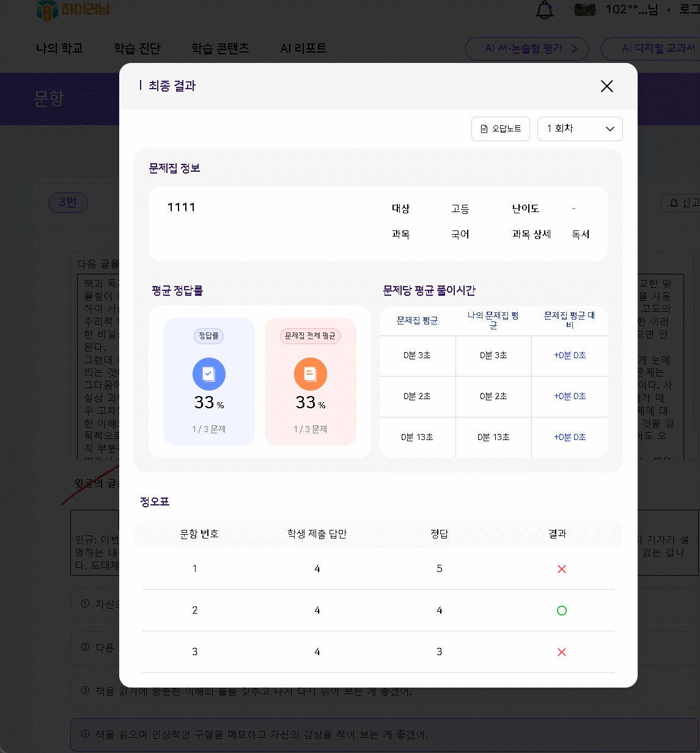The width and height of the screenshot is (700, 753).
Task: Click the notification bell icon
Action: (544, 10)
